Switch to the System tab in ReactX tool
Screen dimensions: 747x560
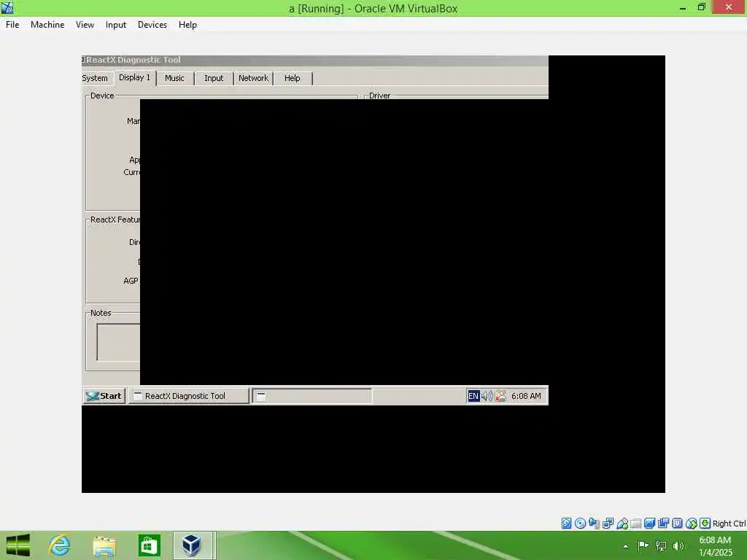tap(95, 78)
